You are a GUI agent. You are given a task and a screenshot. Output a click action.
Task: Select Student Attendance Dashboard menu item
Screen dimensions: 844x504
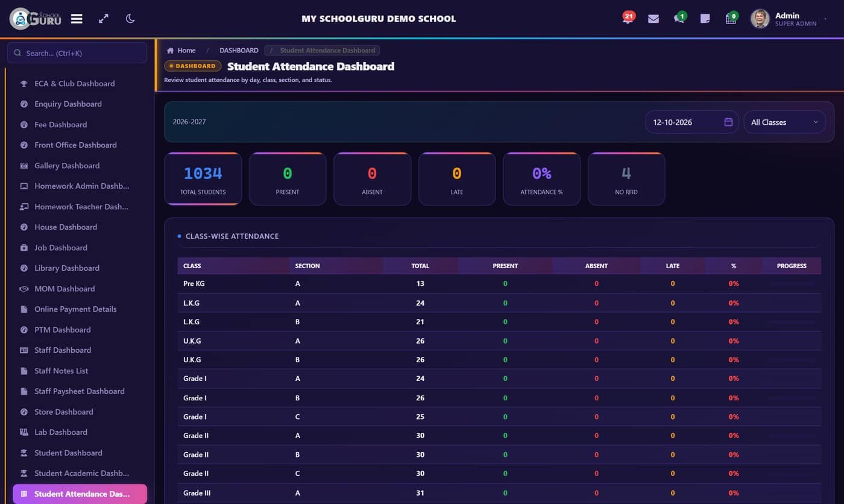pos(80,494)
